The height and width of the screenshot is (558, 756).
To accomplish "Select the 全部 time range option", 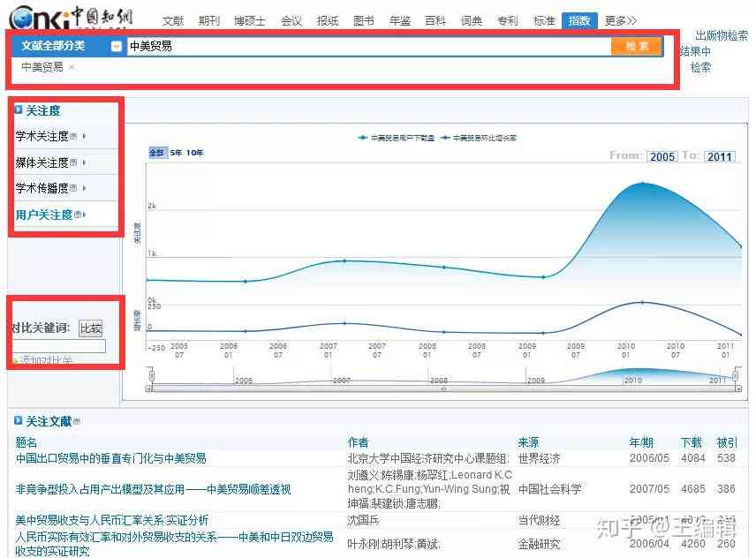I will pyautogui.click(x=157, y=153).
